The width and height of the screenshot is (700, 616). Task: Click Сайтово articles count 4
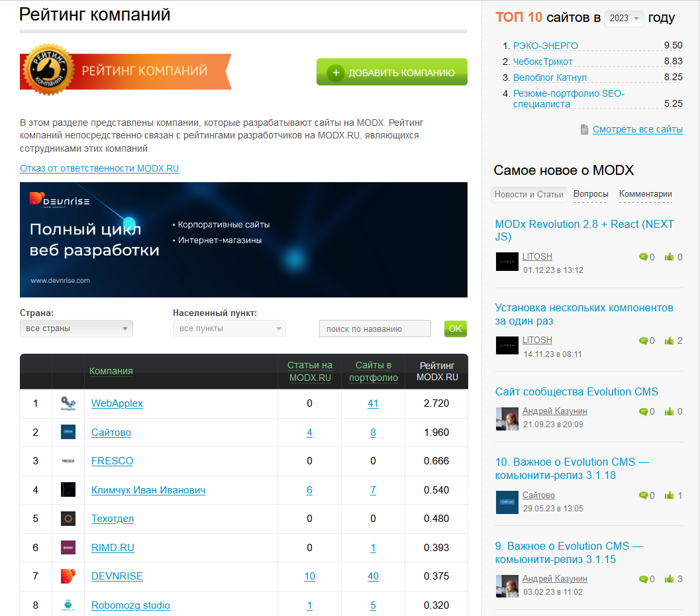pyautogui.click(x=309, y=432)
